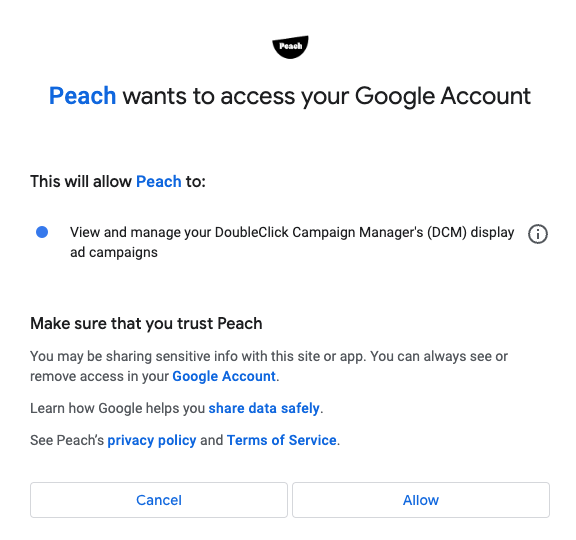Click the blue bullet dot for DCM permission
This screenshot has height=540, width=576.
point(42,232)
